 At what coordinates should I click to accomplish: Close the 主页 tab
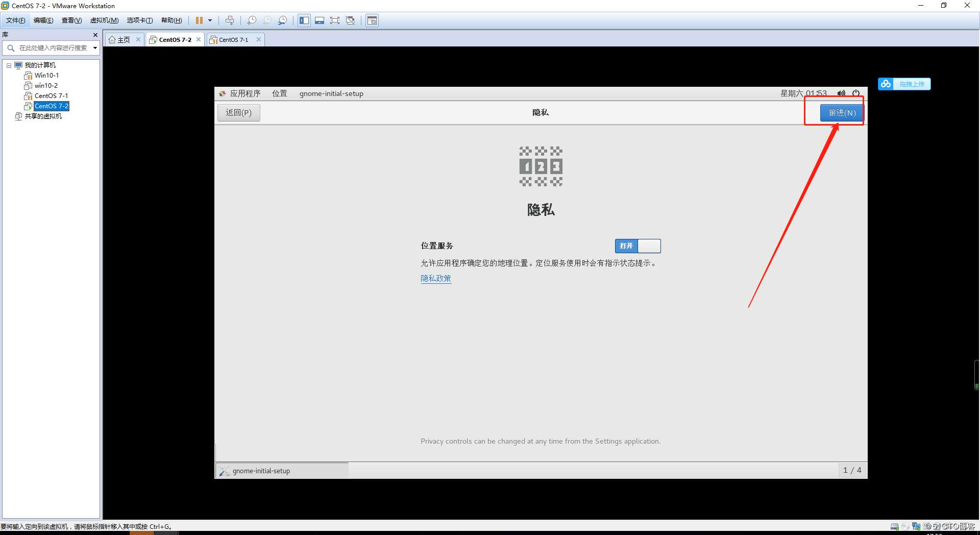pyautogui.click(x=138, y=39)
